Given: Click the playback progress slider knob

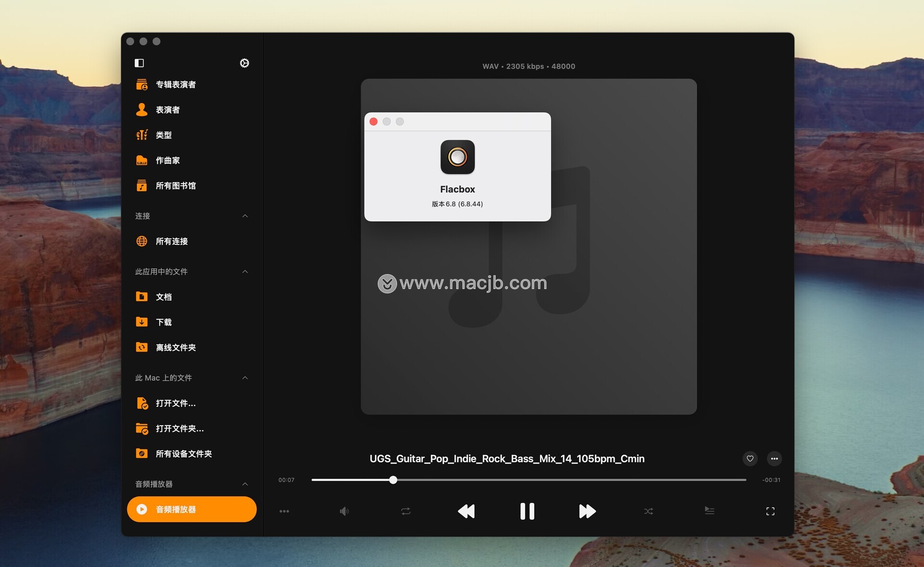Looking at the screenshot, I should [393, 480].
